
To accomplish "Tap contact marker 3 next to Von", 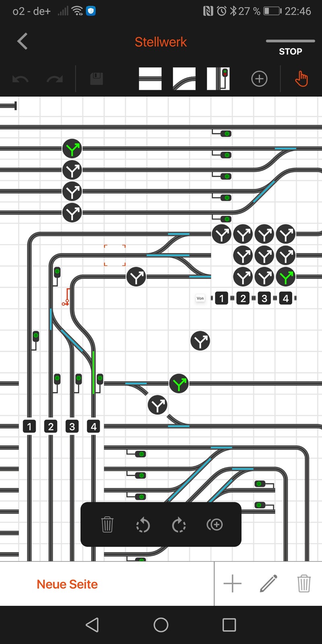I will tap(264, 298).
